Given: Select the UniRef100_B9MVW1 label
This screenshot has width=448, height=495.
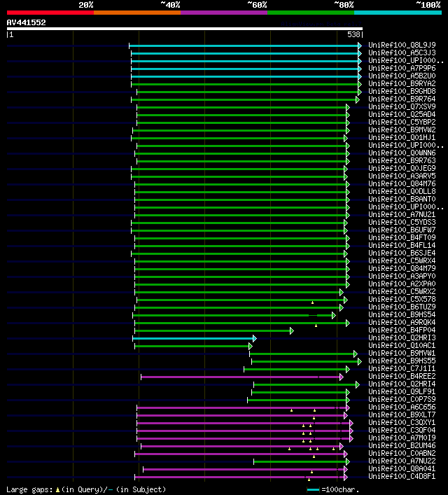Looking at the screenshot, I should coord(402,353).
